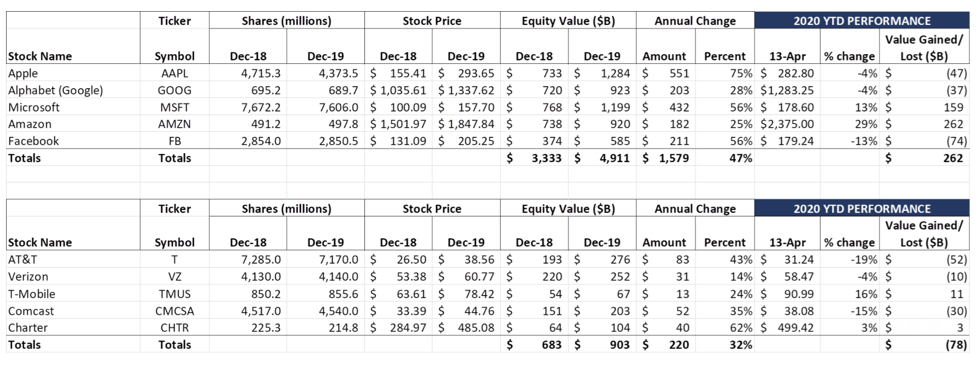The image size is (980, 367).
Task: Click Apple's Dec-18 shares value 4,715.3
Action: [x=260, y=73]
